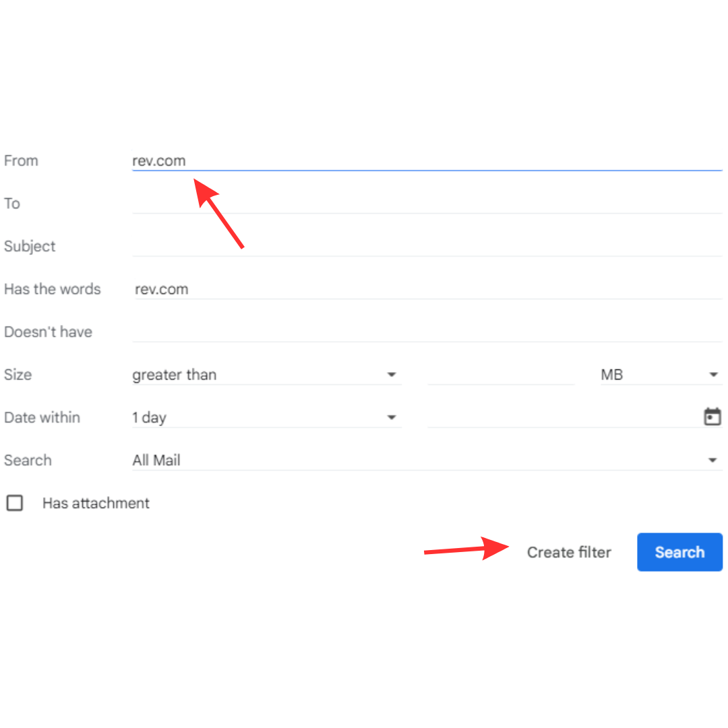
Task: Expand the 'Date within' 1 day dropdown
Action: click(266, 417)
